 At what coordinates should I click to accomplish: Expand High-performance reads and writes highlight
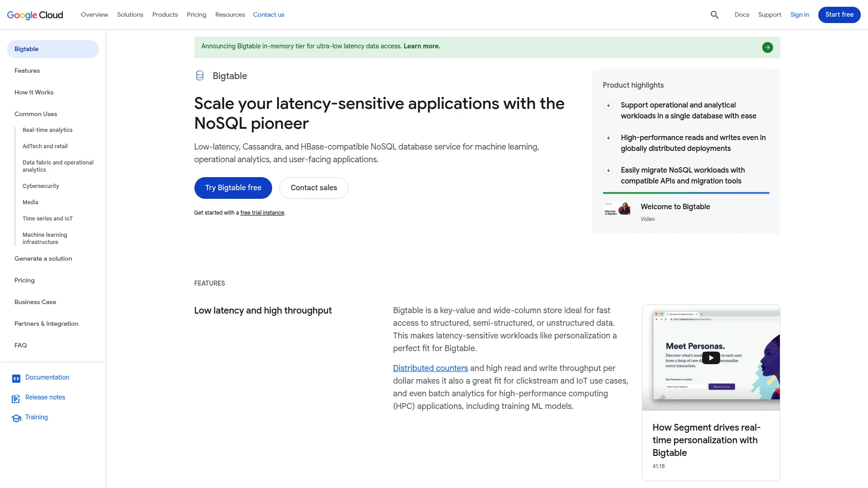pos(608,138)
